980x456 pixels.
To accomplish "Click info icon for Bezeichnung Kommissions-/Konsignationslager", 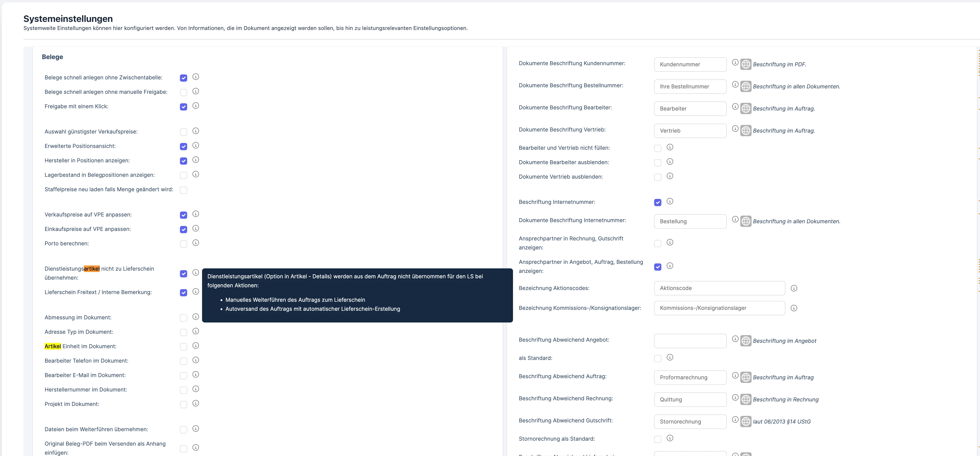I will point(794,308).
